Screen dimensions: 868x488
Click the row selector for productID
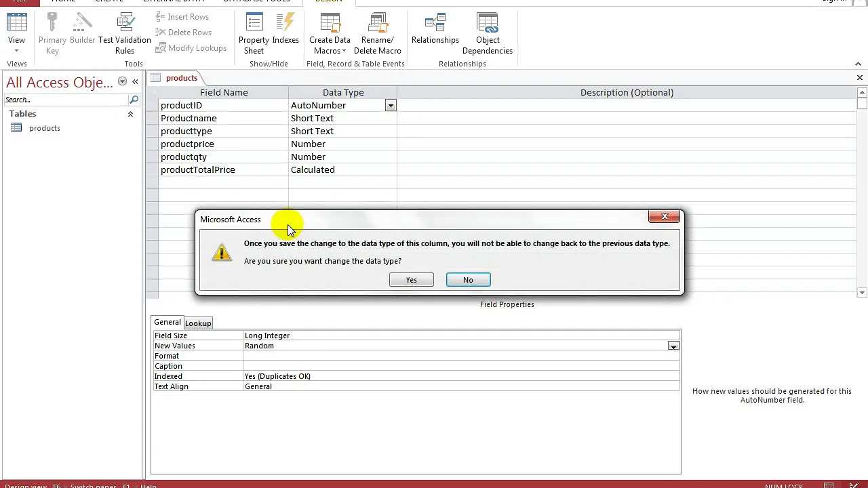click(153, 105)
